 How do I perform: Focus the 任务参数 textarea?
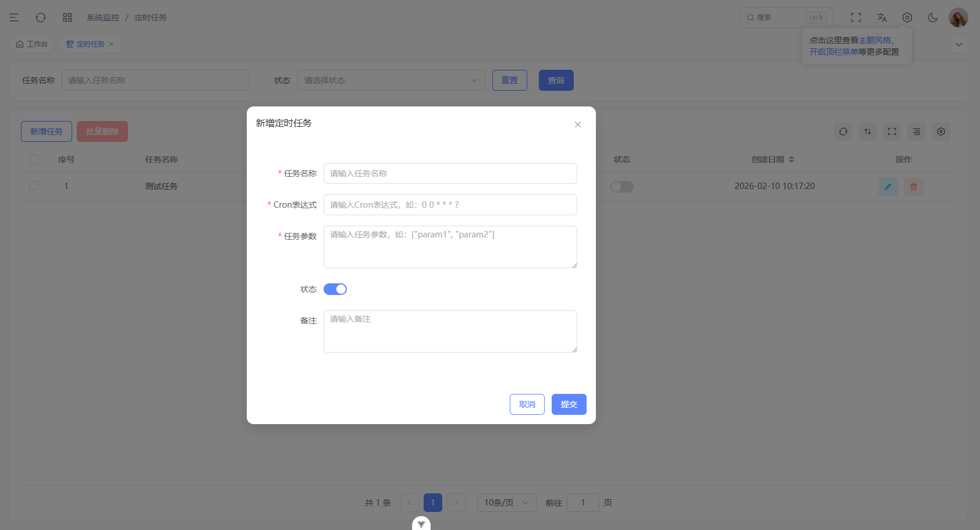(x=450, y=247)
